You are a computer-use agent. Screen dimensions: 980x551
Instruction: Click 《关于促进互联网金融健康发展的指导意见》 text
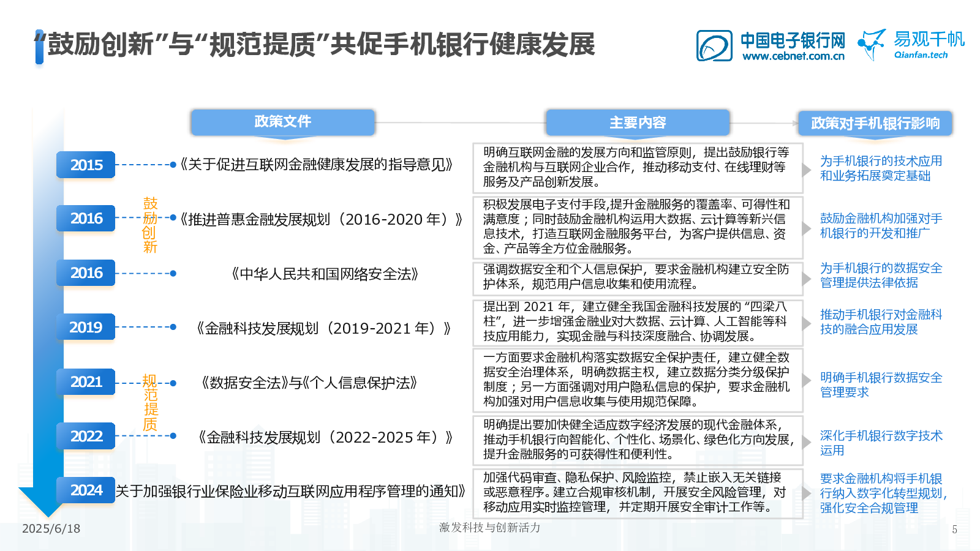coord(316,165)
